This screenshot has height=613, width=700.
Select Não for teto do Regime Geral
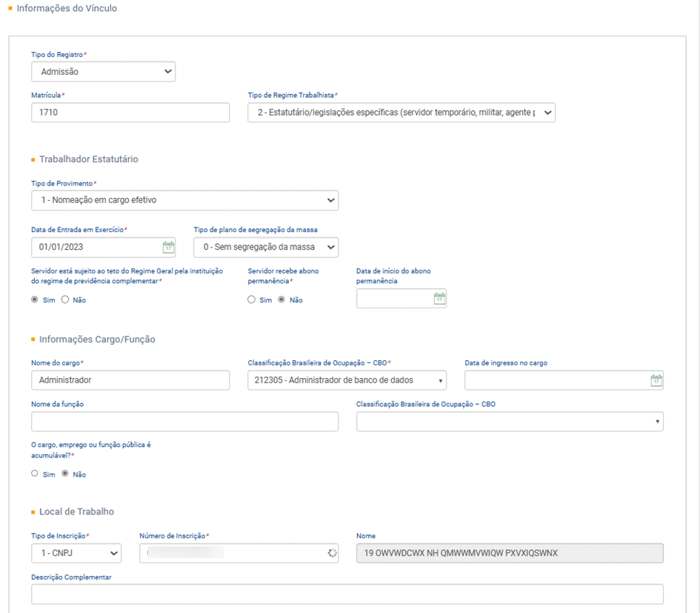tap(64, 300)
